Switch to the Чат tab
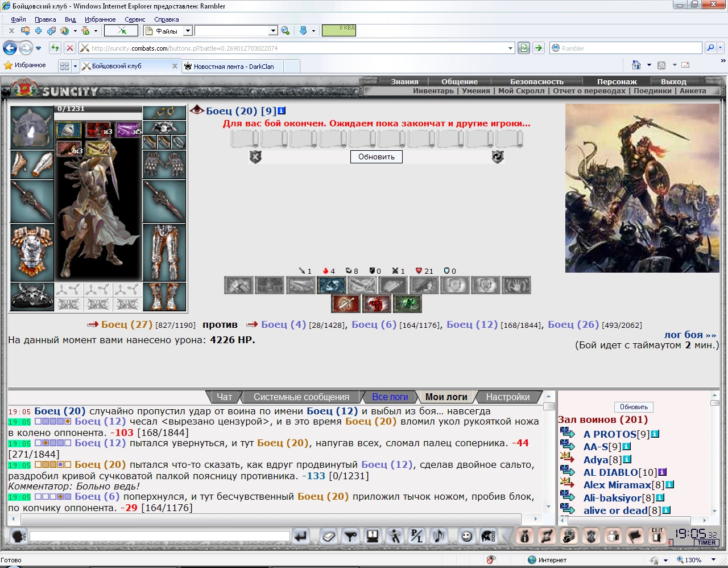 224,397
